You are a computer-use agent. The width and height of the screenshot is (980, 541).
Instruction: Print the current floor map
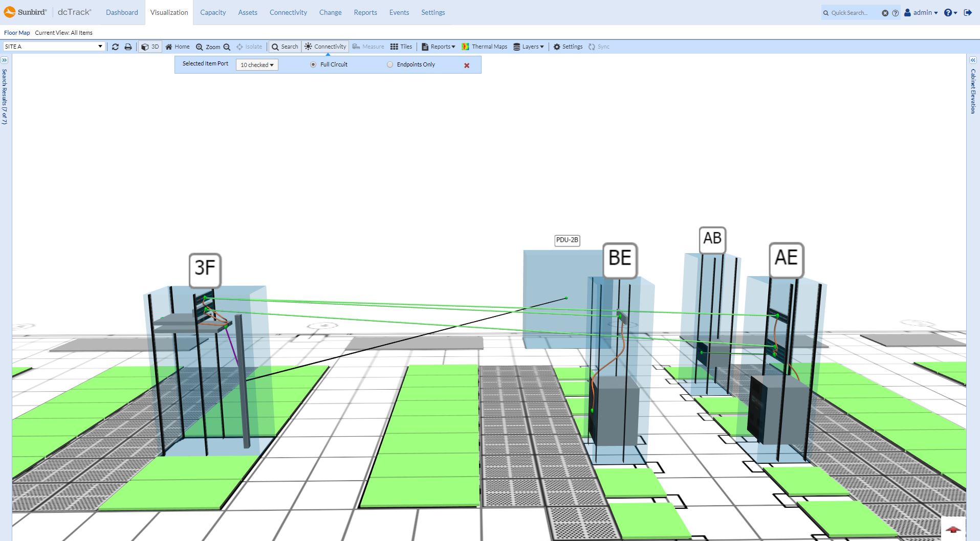127,47
